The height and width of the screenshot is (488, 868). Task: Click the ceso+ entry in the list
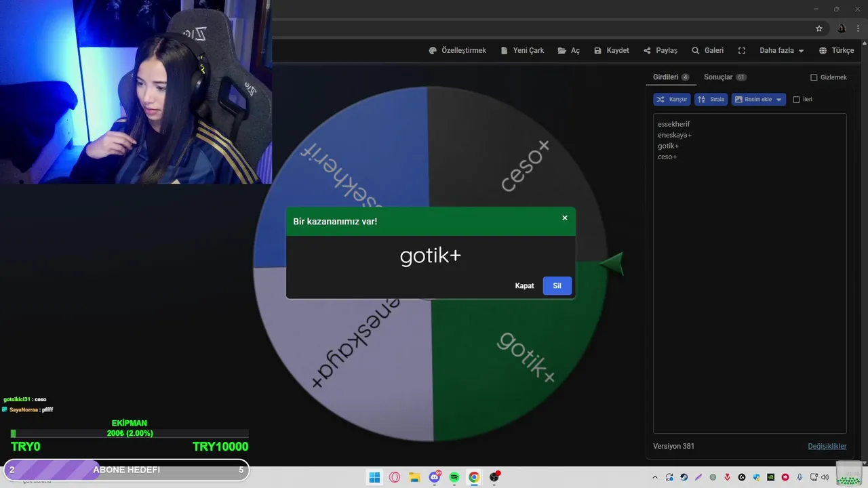[x=667, y=157]
